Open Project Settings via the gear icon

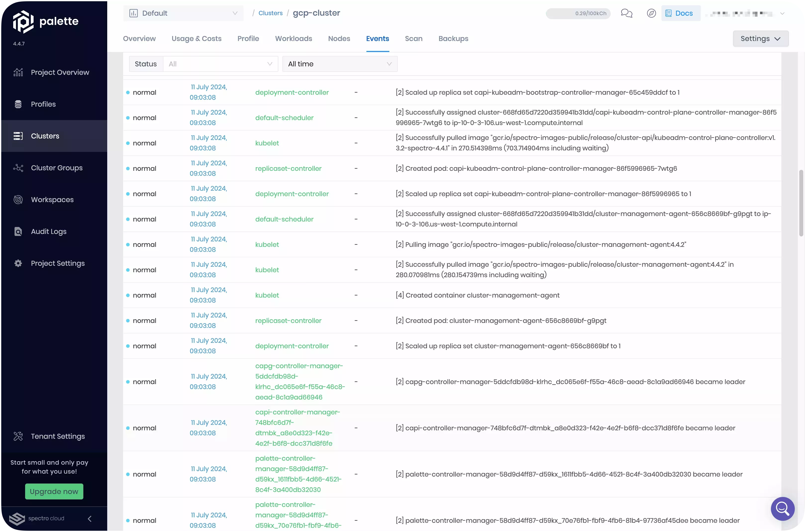(x=18, y=263)
